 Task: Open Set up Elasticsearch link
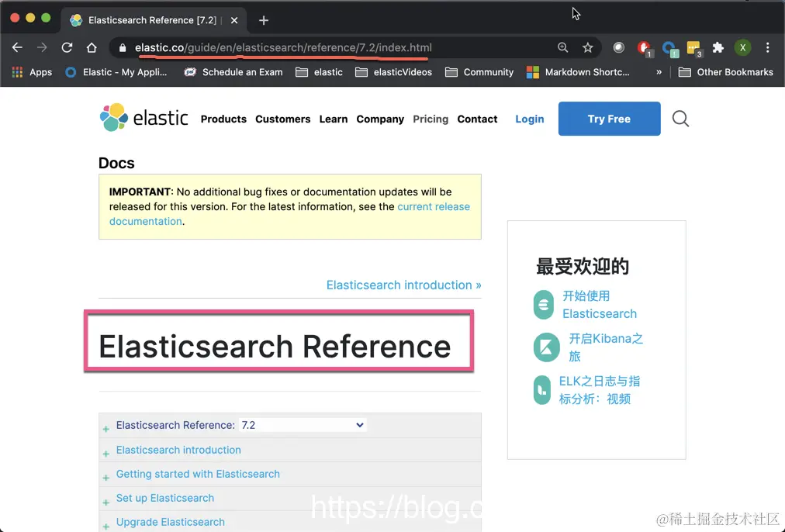(164, 498)
